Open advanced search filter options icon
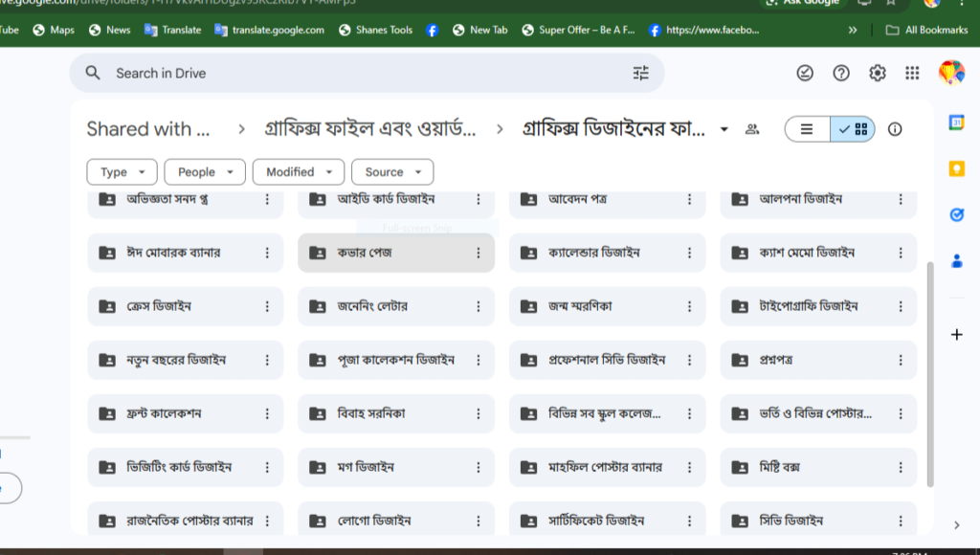980x555 pixels. 640,73
